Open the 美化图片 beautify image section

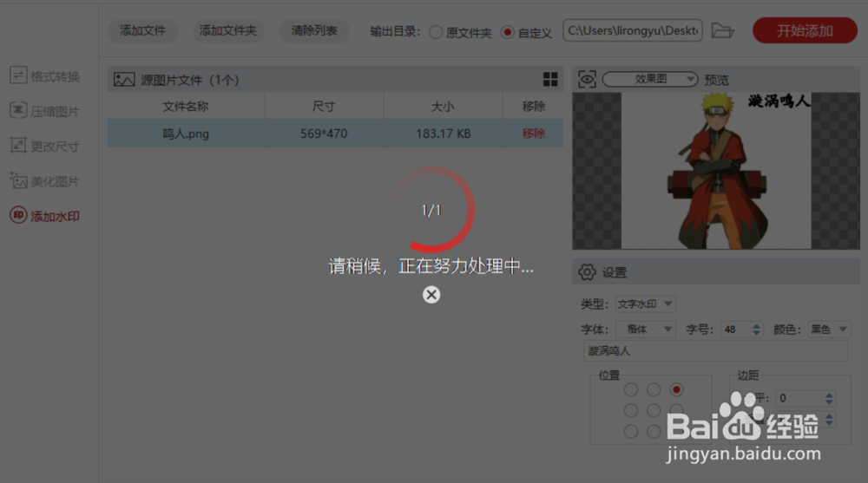click(x=45, y=181)
